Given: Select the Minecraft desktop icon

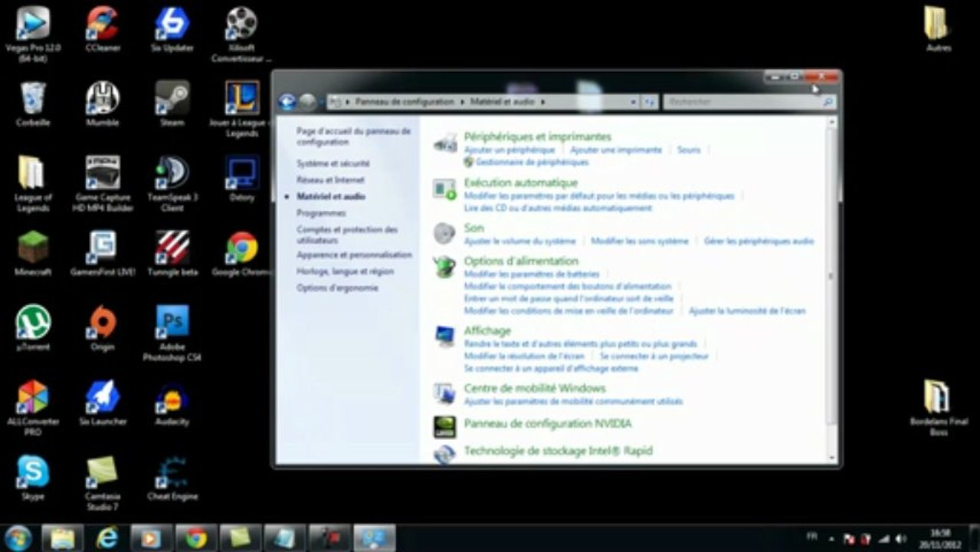Looking at the screenshot, I should tap(33, 254).
